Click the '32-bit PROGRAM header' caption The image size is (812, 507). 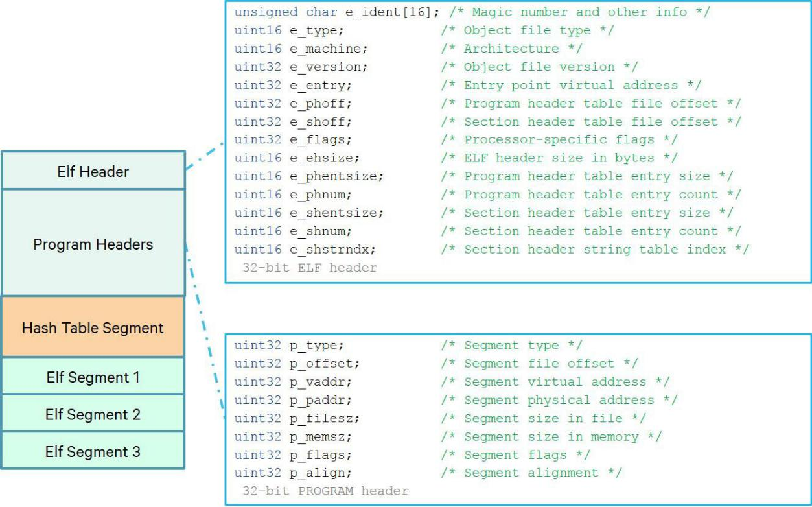click(x=325, y=491)
